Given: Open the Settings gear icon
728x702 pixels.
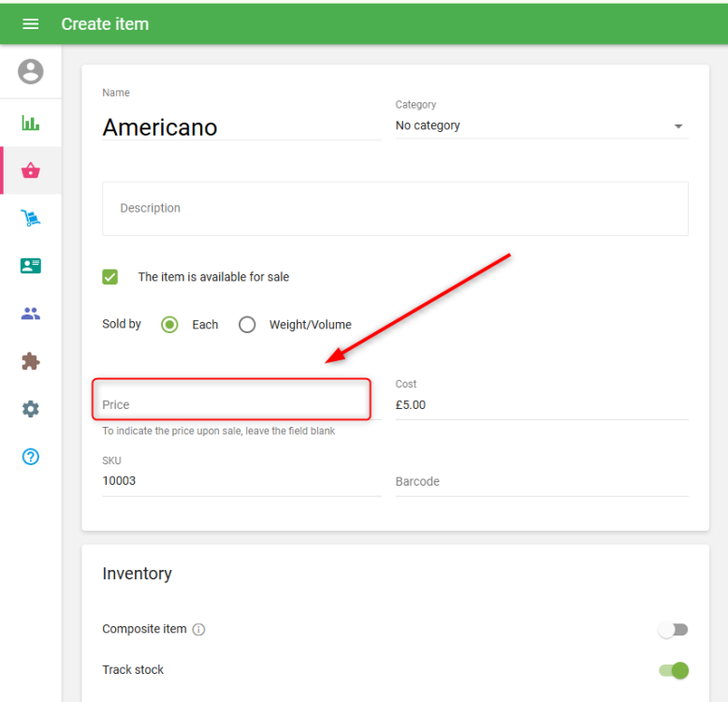Looking at the screenshot, I should click(x=31, y=409).
